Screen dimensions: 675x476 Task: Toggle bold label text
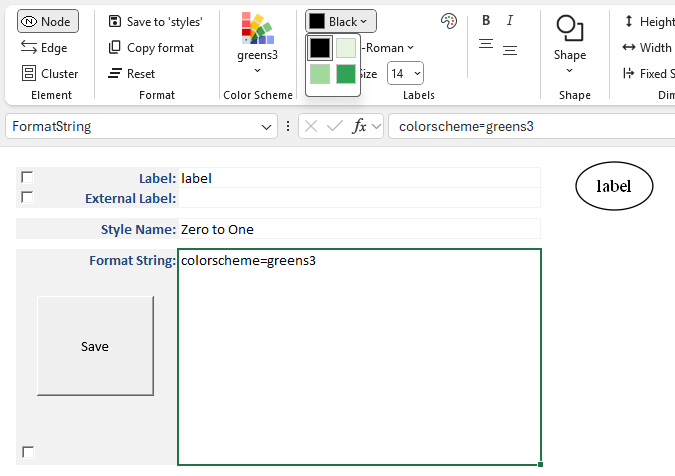click(486, 20)
